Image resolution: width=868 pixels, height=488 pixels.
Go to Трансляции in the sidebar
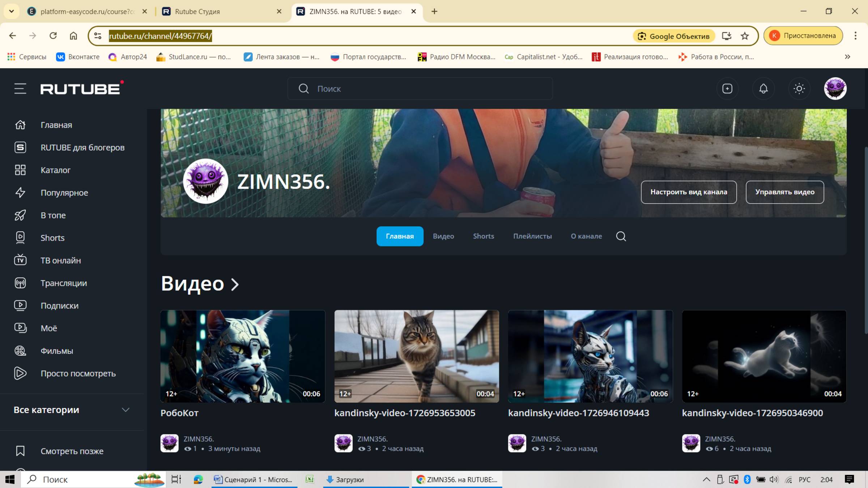[x=64, y=283]
